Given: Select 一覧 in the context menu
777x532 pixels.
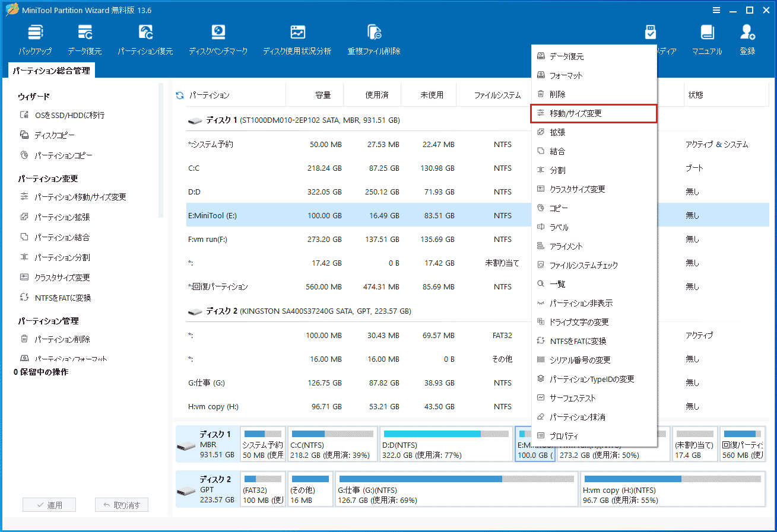Looking at the screenshot, I should click(594, 284).
